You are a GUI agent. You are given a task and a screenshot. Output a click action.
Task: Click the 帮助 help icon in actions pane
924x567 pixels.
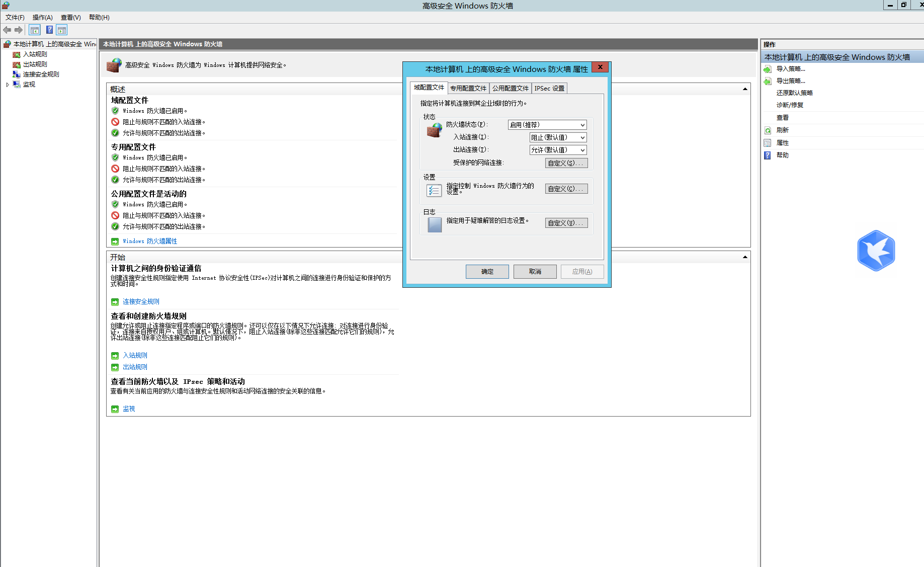click(x=768, y=155)
